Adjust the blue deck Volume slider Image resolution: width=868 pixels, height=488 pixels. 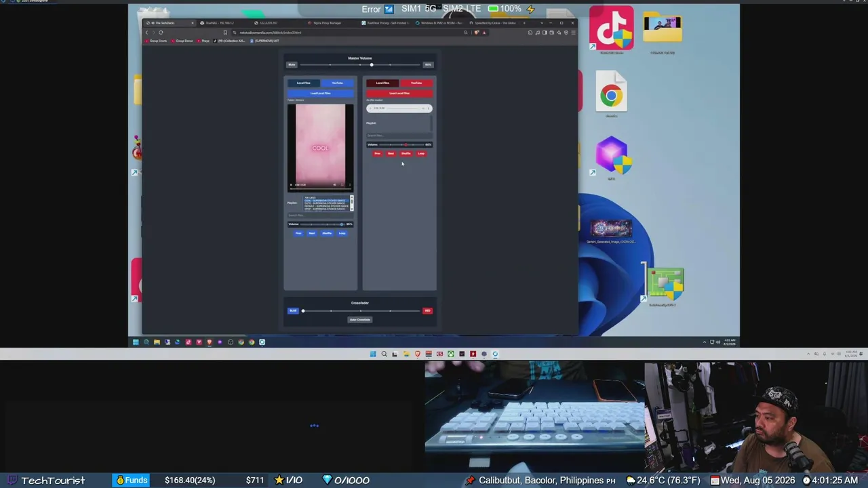tap(323, 224)
